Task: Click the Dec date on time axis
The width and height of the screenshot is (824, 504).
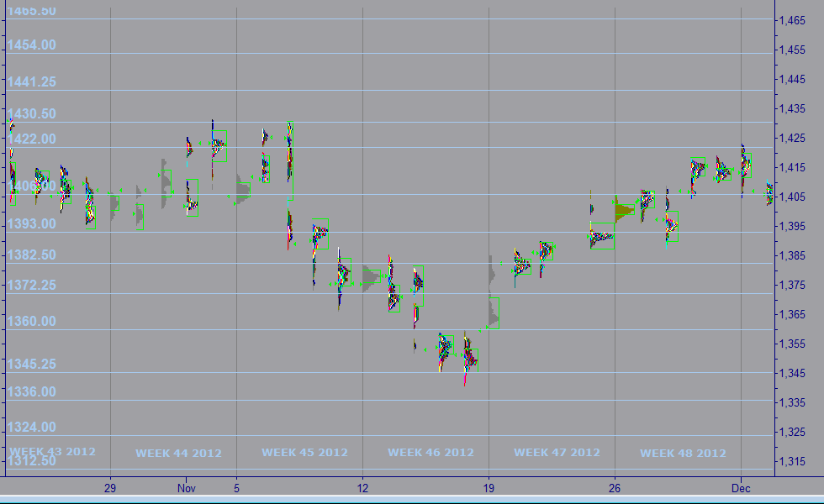Action: [741, 487]
